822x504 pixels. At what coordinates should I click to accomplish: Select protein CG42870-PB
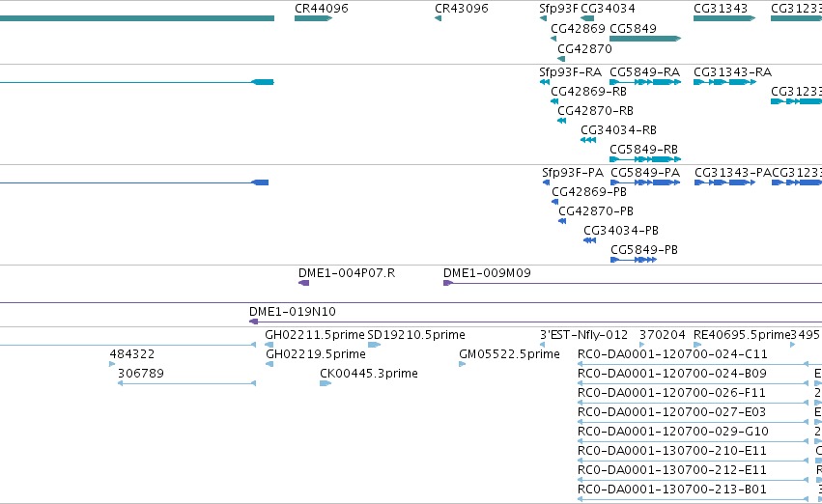(x=562, y=221)
